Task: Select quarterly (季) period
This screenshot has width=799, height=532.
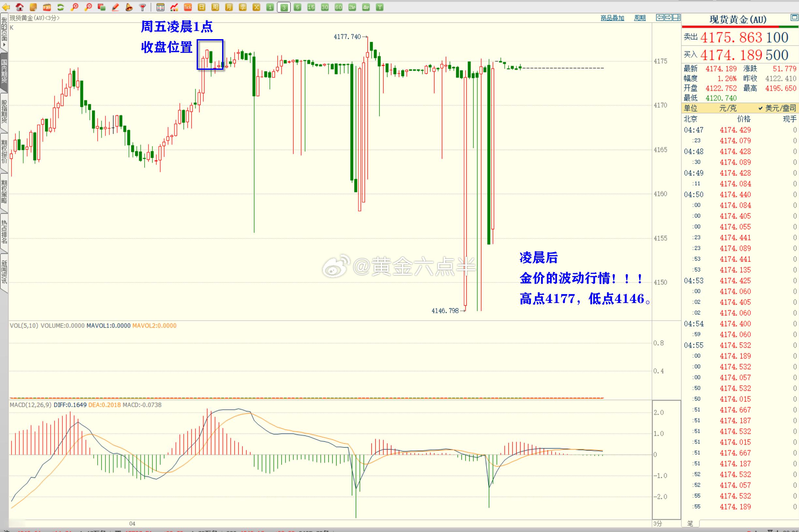Action: (243, 7)
